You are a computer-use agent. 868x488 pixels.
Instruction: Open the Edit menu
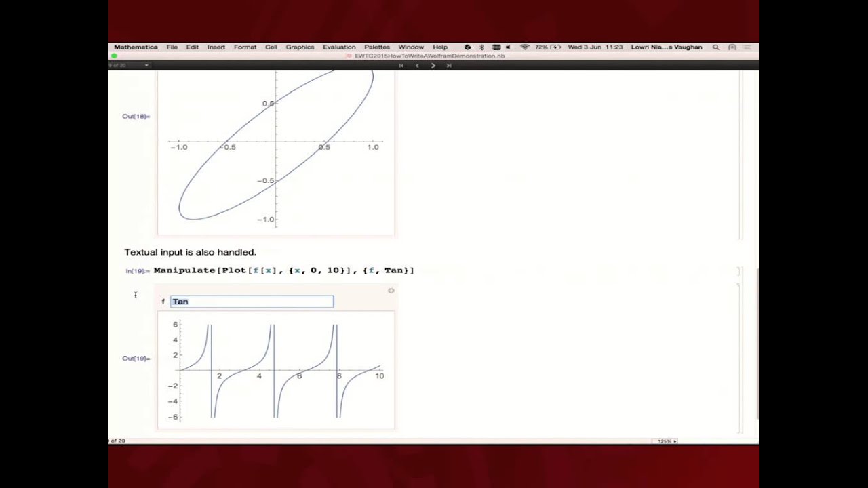click(193, 47)
